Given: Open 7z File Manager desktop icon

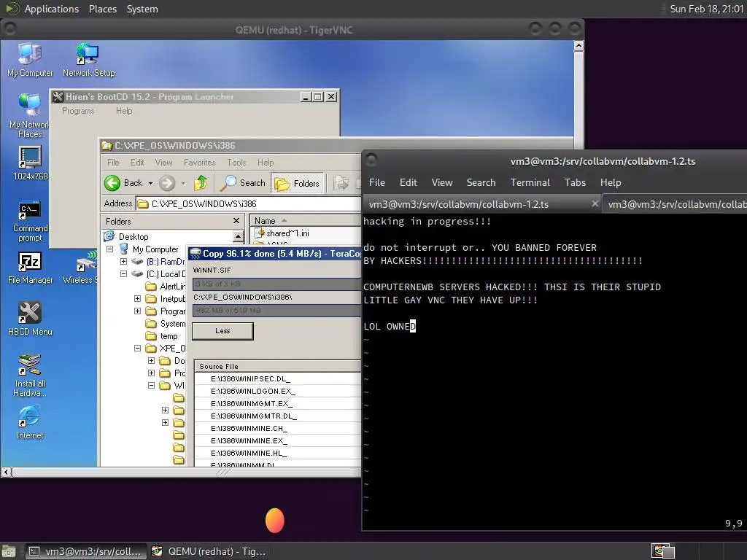Looking at the screenshot, I should click(x=30, y=268).
